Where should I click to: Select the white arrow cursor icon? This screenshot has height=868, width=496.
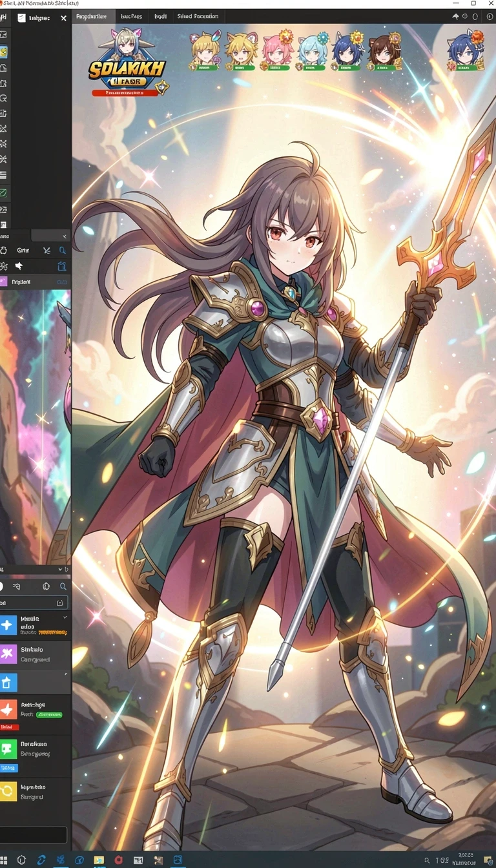[x=19, y=266]
